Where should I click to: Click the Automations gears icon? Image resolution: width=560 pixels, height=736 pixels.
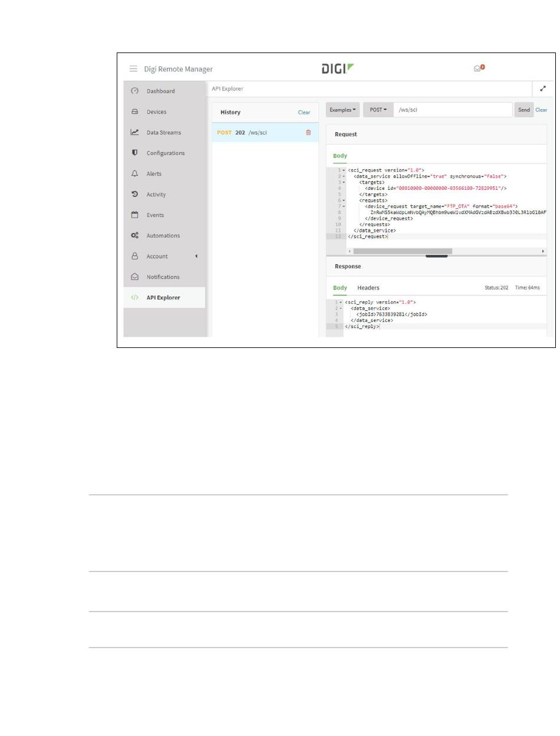coord(134,235)
